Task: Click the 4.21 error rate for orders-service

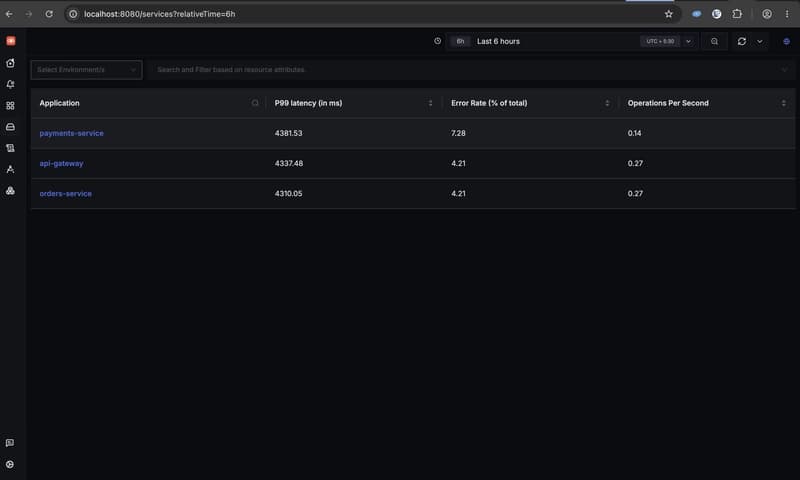Action: tap(458, 193)
